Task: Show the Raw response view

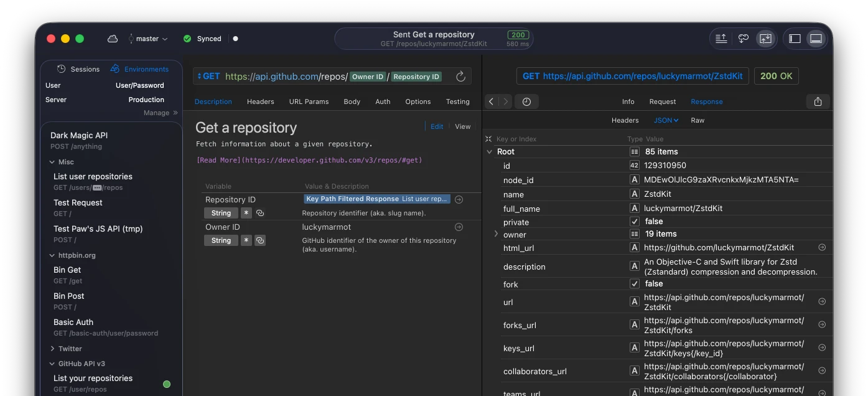Action: pyautogui.click(x=698, y=120)
